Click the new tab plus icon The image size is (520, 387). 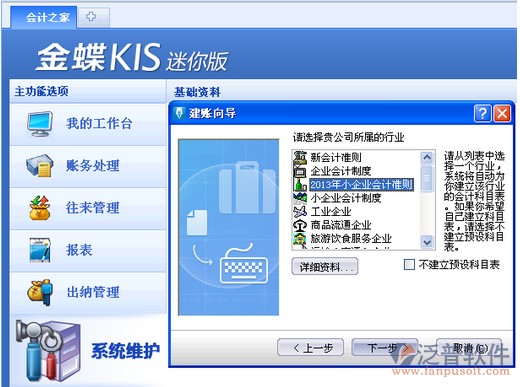[91, 16]
